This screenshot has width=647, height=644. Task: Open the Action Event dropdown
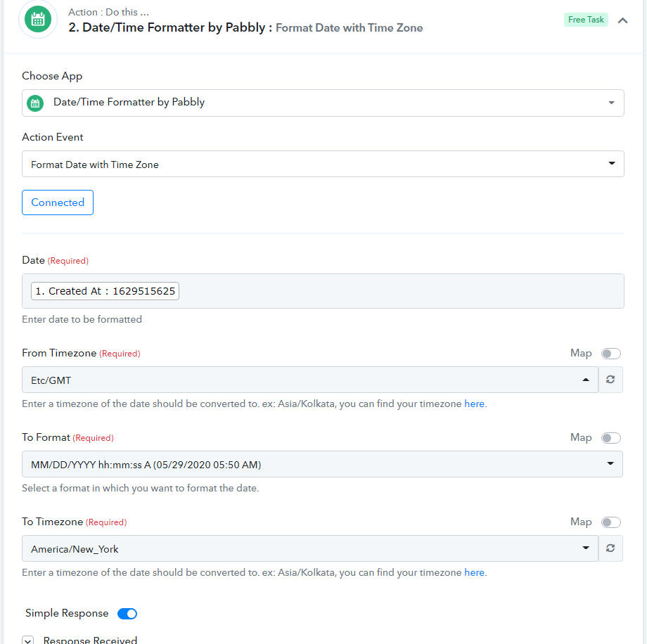pyautogui.click(x=323, y=164)
